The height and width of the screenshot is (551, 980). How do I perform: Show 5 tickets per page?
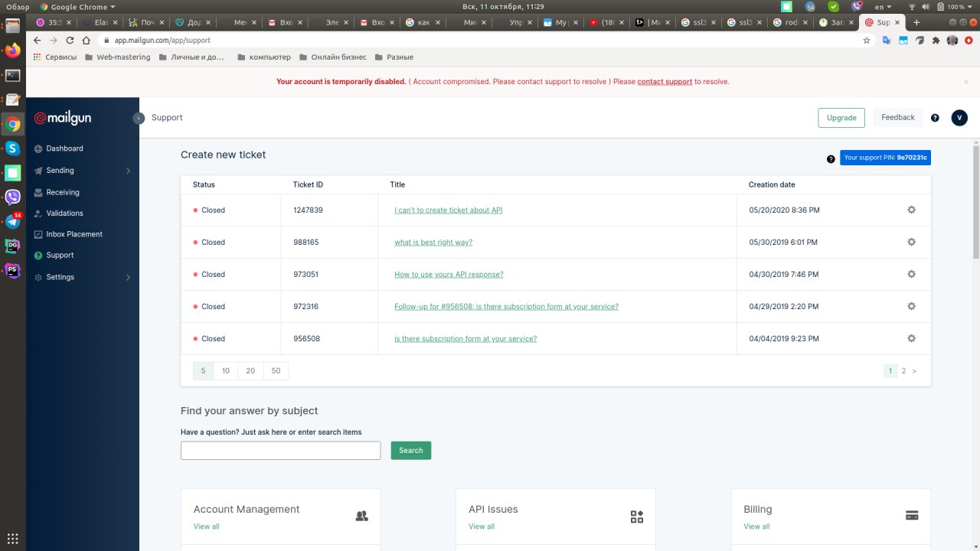[x=203, y=370]
